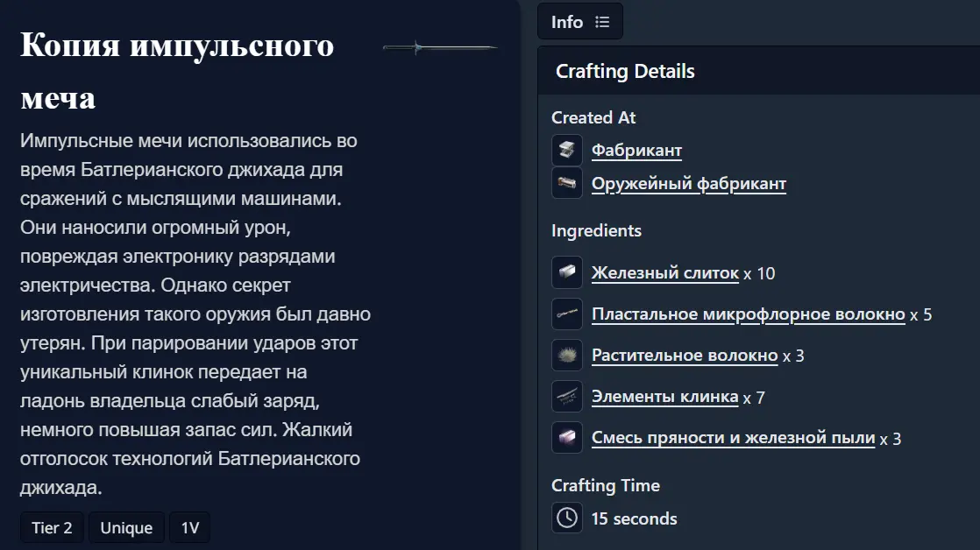The width and height of the screenshot is (980, 550).
Task: Click the list icon in Info tab
Action: (602, 22)
